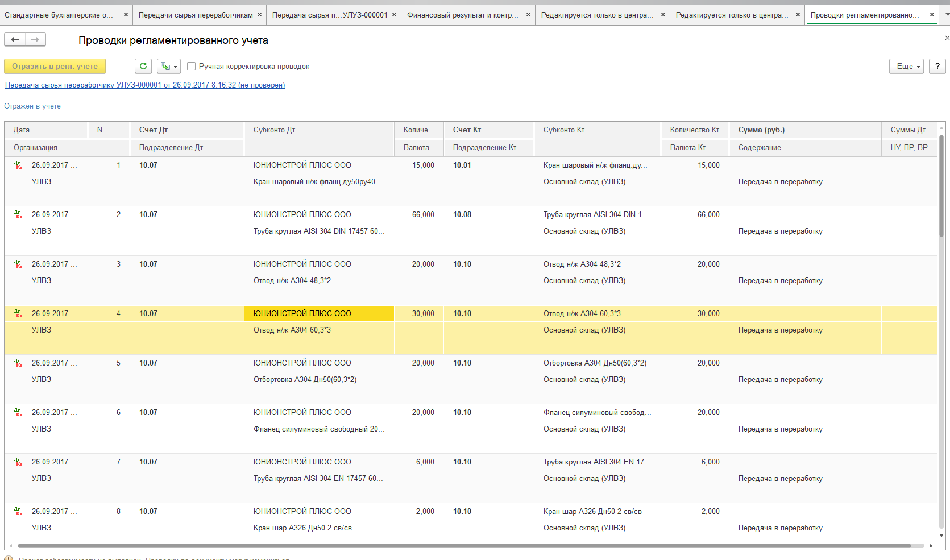Switch to 'Передача сырья п...УЛУЗ-000001' tab
950x560 pixels.
point(329,15)
